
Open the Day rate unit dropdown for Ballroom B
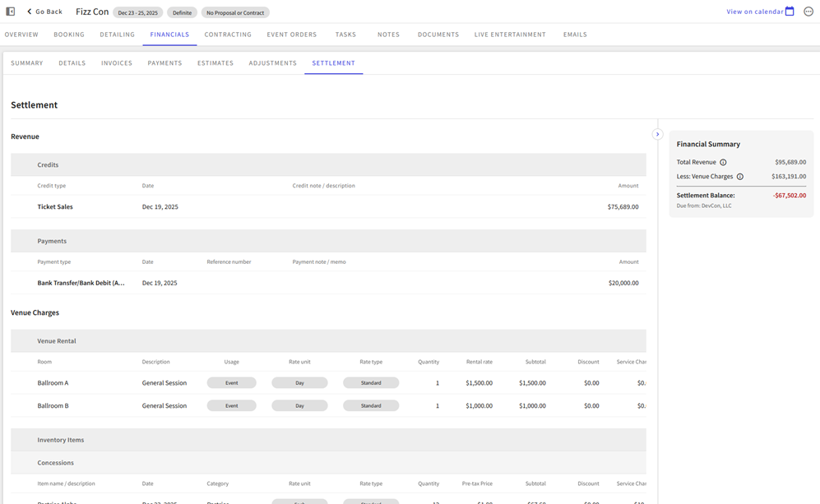click(x=299, y=405)
